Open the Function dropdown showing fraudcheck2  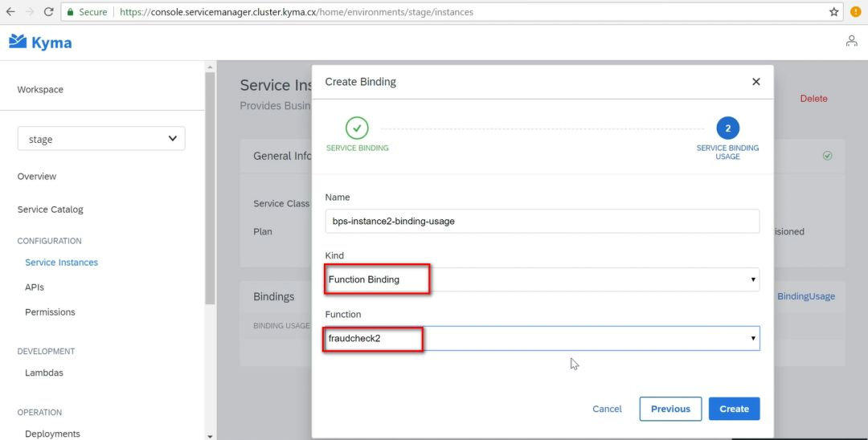(x=542, y=338)
